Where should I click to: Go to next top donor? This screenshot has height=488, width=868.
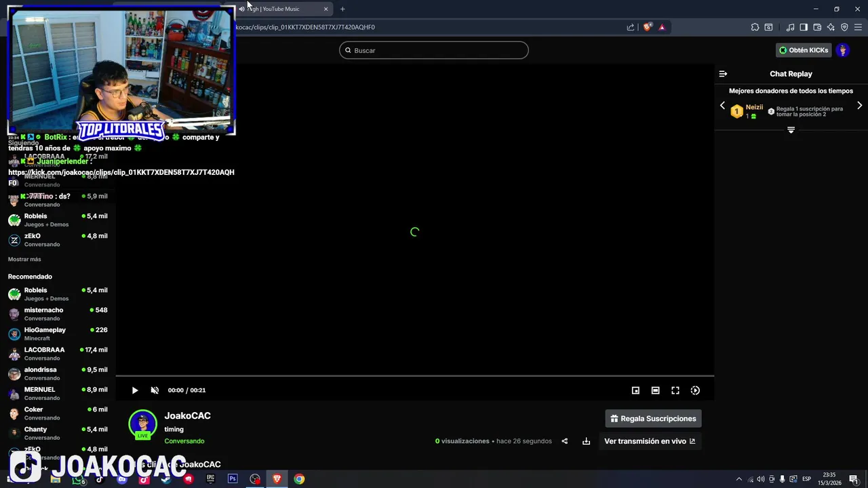(860, 106)
